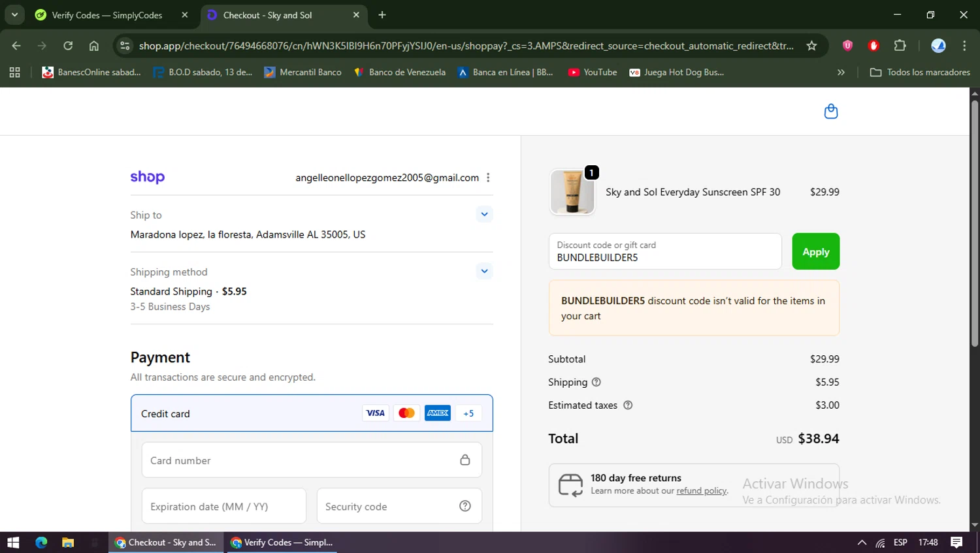Viewport: 980px width, 553px height.
Task: Open Microsoft Edge from taskbar
Action: [x=41, y=543]
